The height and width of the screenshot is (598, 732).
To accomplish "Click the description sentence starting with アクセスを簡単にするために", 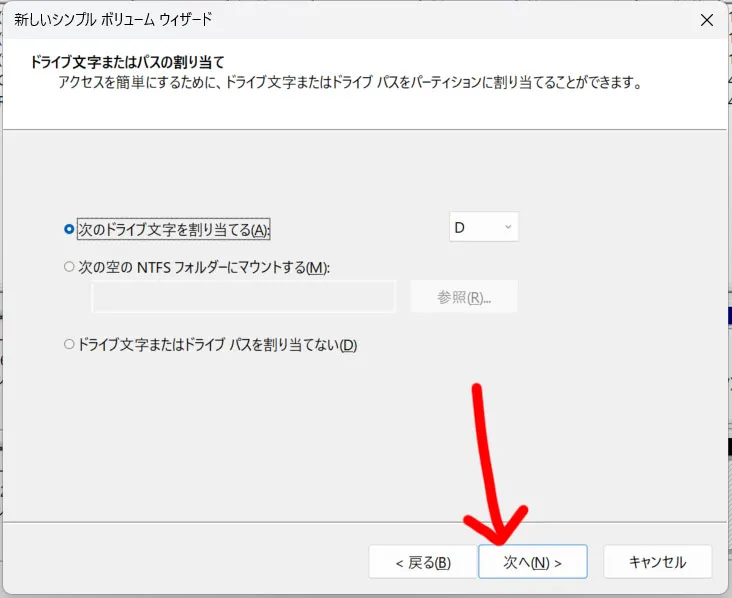I will click(350, 82).
